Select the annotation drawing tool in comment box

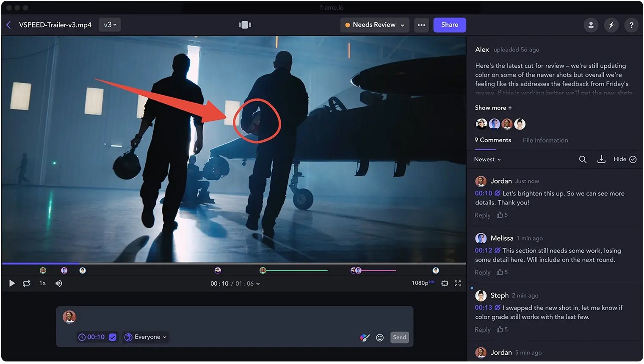tap(365, 337)
